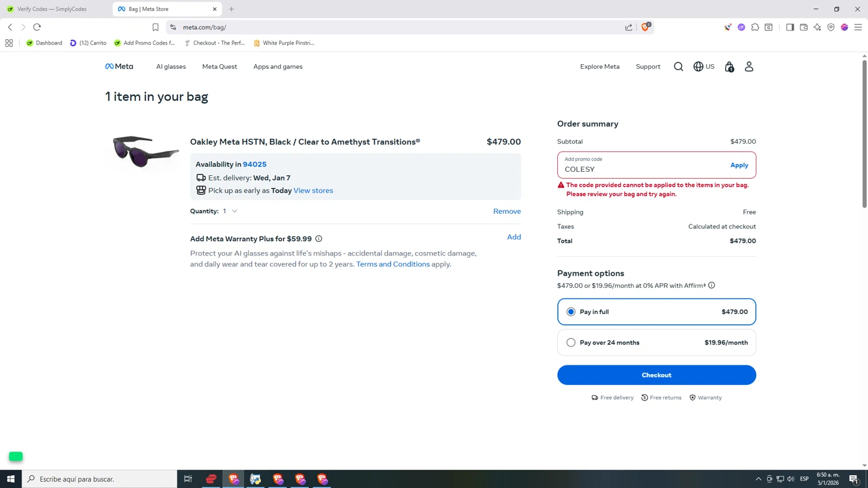Open the Terms and Conditions link
The width and height of the screenshot is (868, 488).
[x=393, y=264]
